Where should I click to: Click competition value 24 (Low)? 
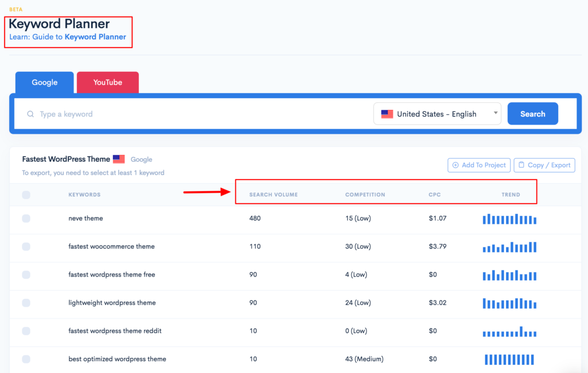coord(358,302)
